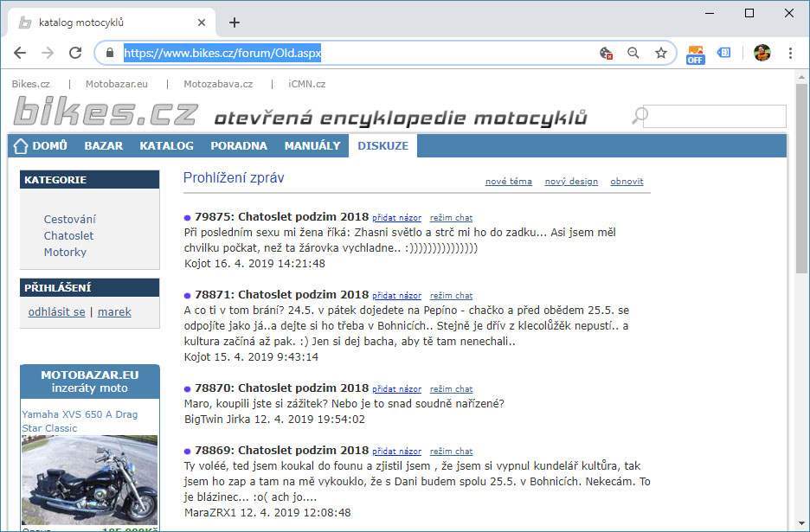Select the MANUÁLY navigation item
This screenshot has height=532, width=810.
(312, 145)
